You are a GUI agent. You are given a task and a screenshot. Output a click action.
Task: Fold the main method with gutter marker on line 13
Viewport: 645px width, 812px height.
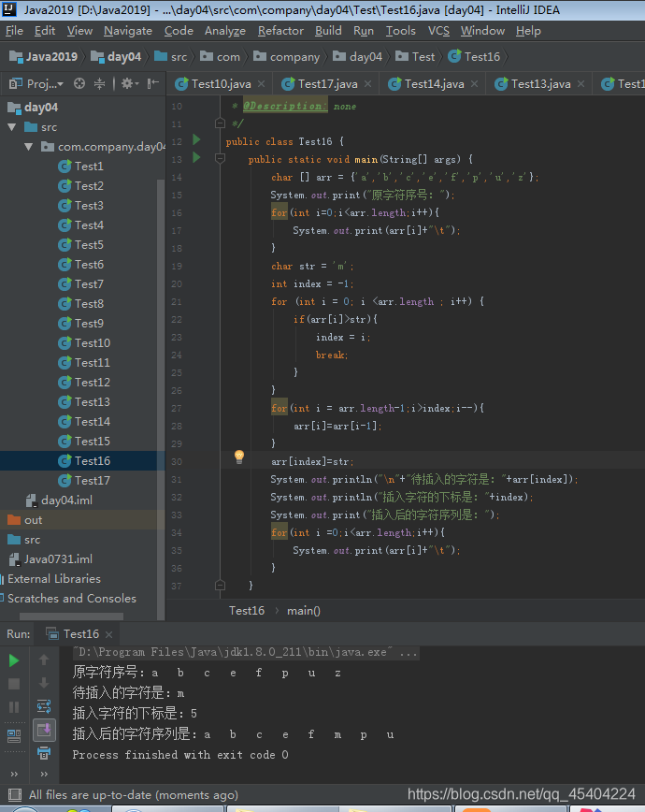click(220, 158)
